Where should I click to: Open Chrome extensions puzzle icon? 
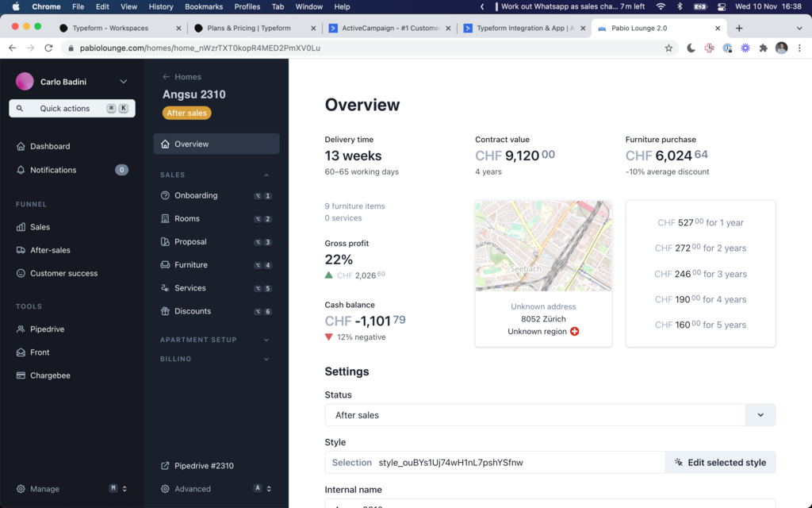(x=764, y=48)
